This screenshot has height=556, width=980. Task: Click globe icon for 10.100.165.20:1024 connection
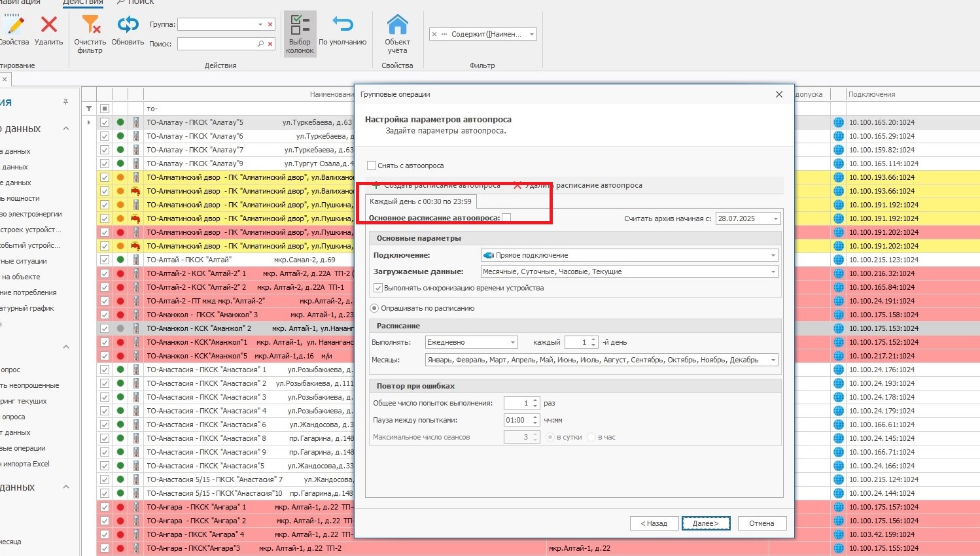point(838,122)
